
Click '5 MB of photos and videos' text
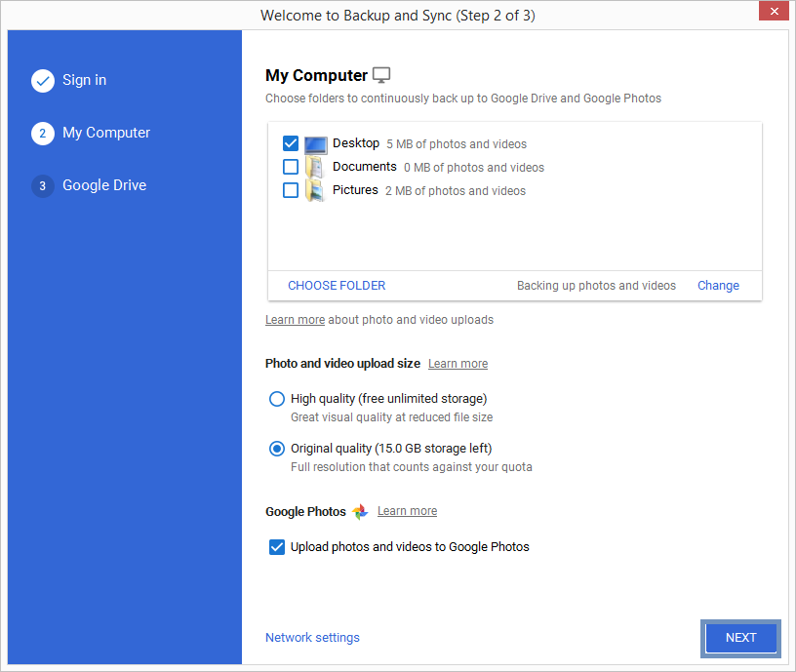coord(457,144)
